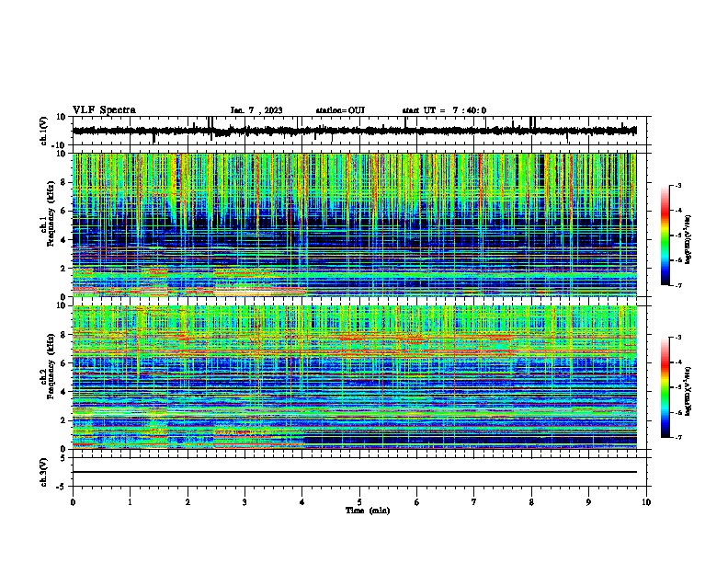
Task: Click the "Time (min)" axis title
Action: tap(368, 511)
